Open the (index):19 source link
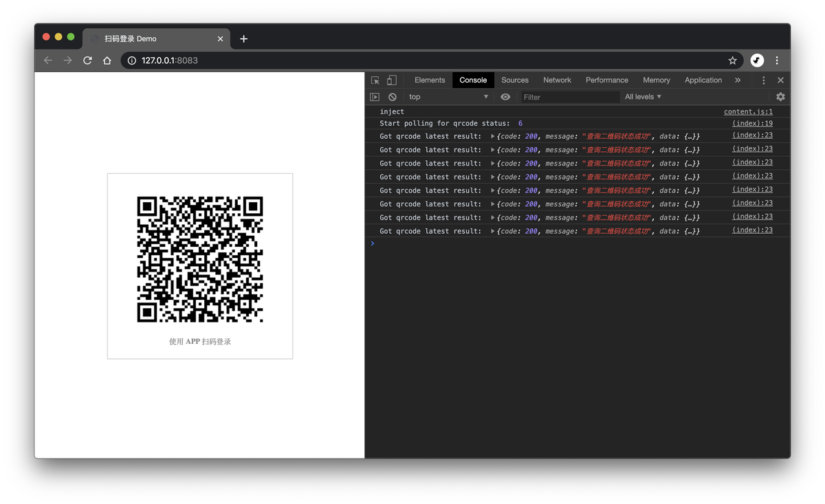The width and height of the screenshot is (825, 504). point(752,124)
